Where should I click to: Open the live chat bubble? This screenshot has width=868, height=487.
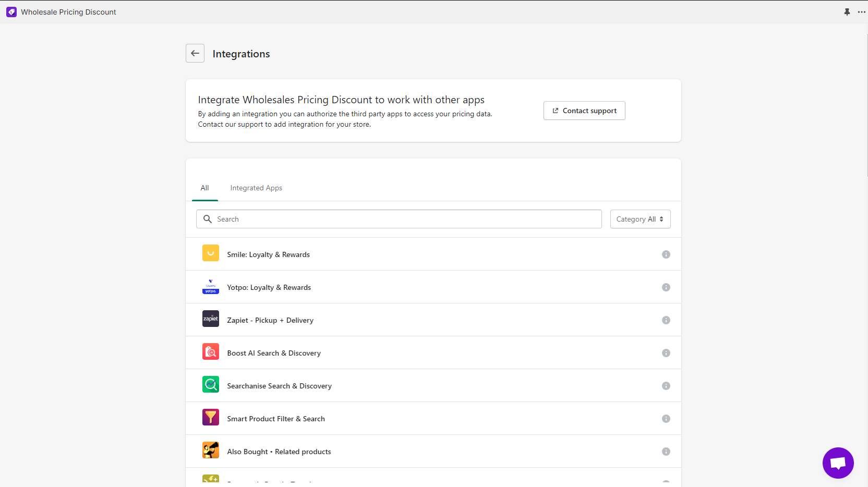click(x=838, y=463)
